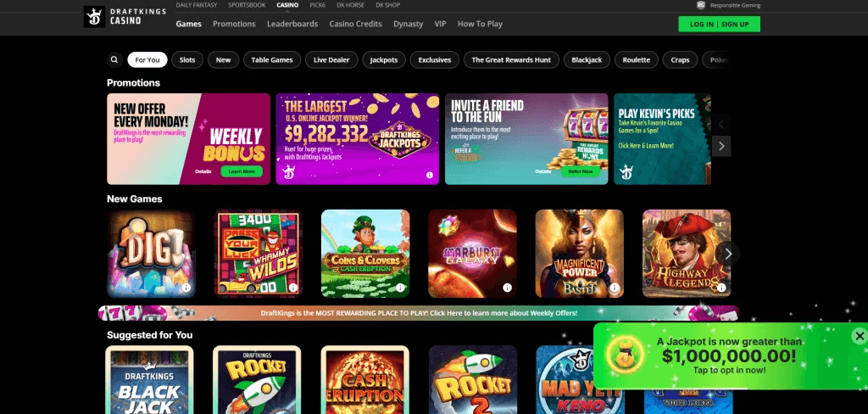
Task: Open the Rocket 2 suggested game
Action: [x=473, y=379]
